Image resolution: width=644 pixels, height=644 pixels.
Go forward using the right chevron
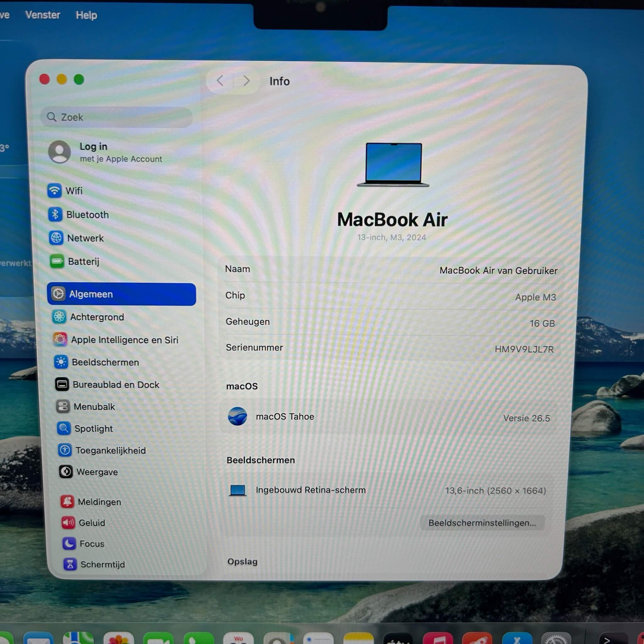coord(246,81)
